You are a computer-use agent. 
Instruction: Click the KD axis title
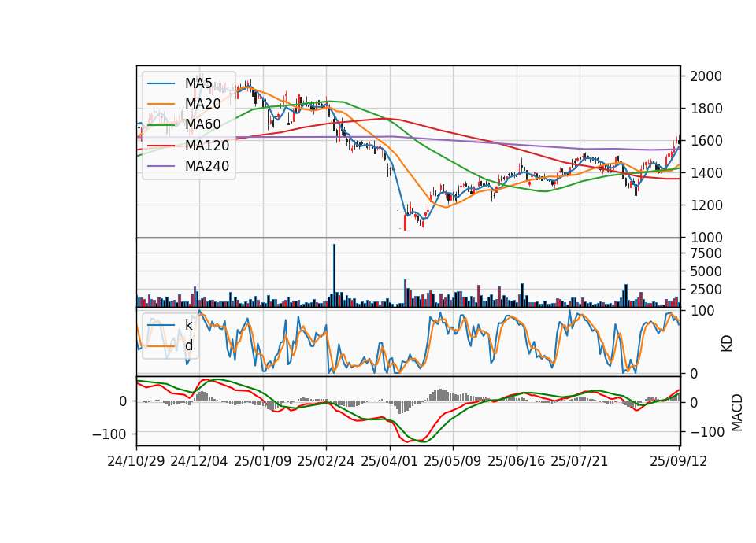point(727,343)
